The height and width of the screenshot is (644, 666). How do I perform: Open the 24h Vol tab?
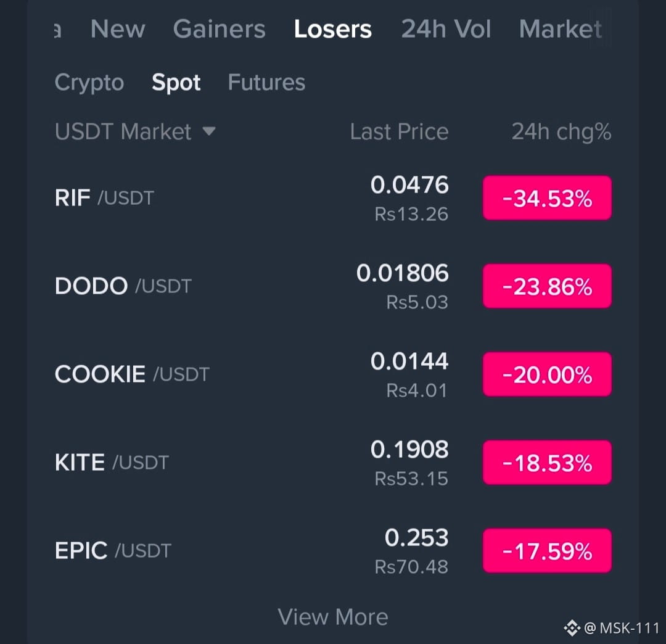(x=446, y=29)
